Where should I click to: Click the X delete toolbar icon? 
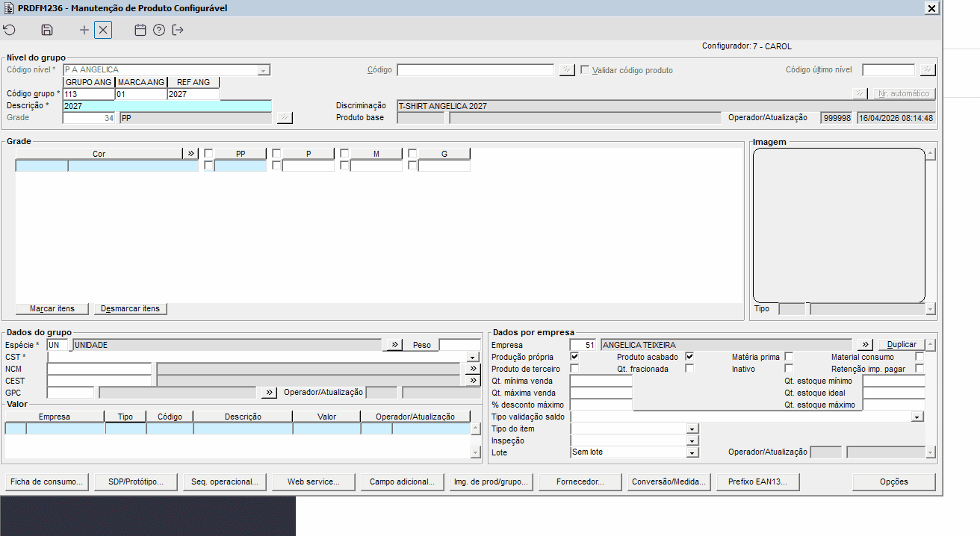(x=103, y=30)
